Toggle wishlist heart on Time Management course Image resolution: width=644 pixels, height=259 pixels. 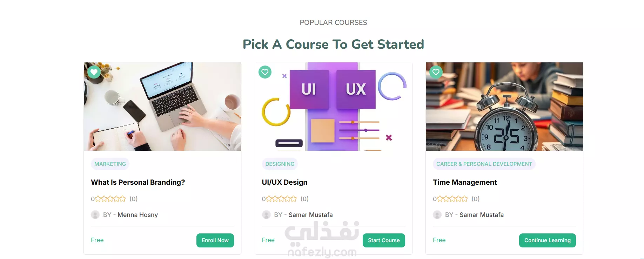point(436,72)
